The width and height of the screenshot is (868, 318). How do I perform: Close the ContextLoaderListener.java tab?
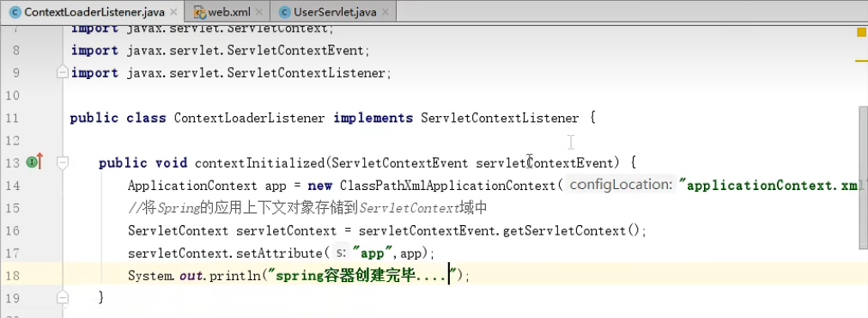pos(173,12)
